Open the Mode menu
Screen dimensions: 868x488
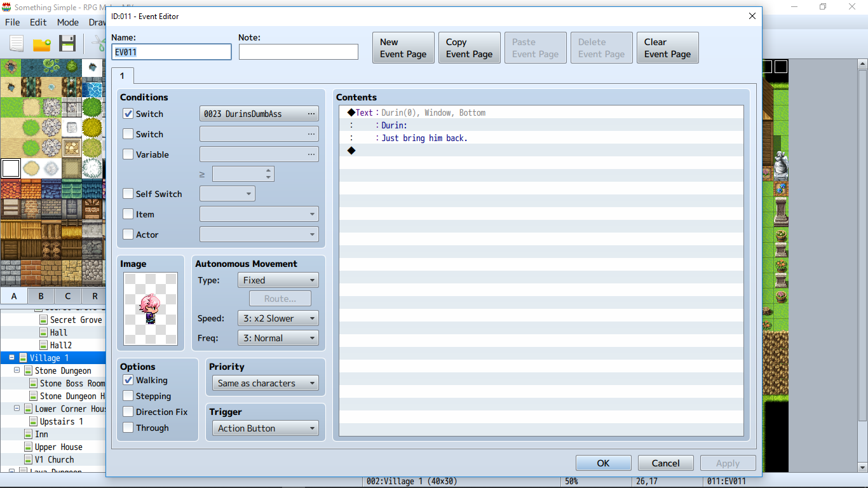pyautogui.click(x=68, y=22)
